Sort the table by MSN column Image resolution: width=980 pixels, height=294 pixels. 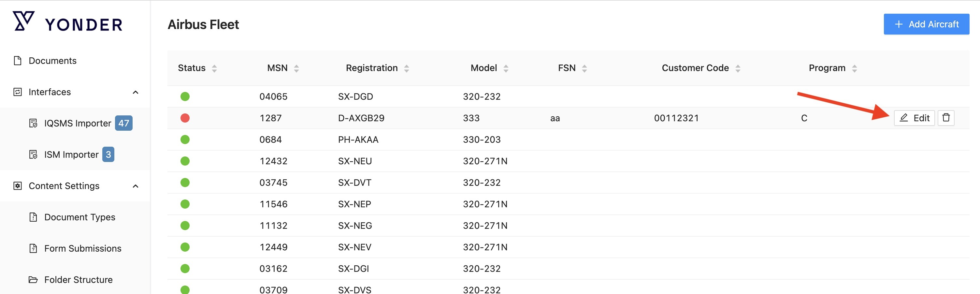pyautogui.click(x=296, y=68)
